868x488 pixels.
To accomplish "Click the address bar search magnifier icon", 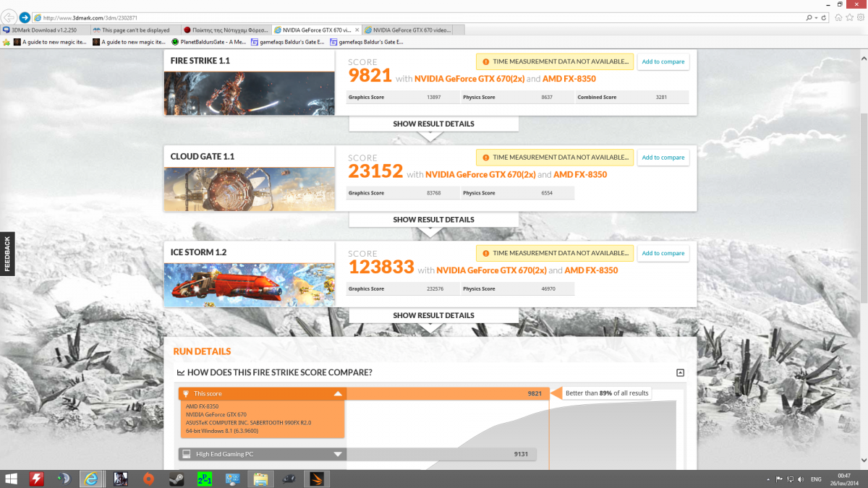I will click(x=809, y=17).
